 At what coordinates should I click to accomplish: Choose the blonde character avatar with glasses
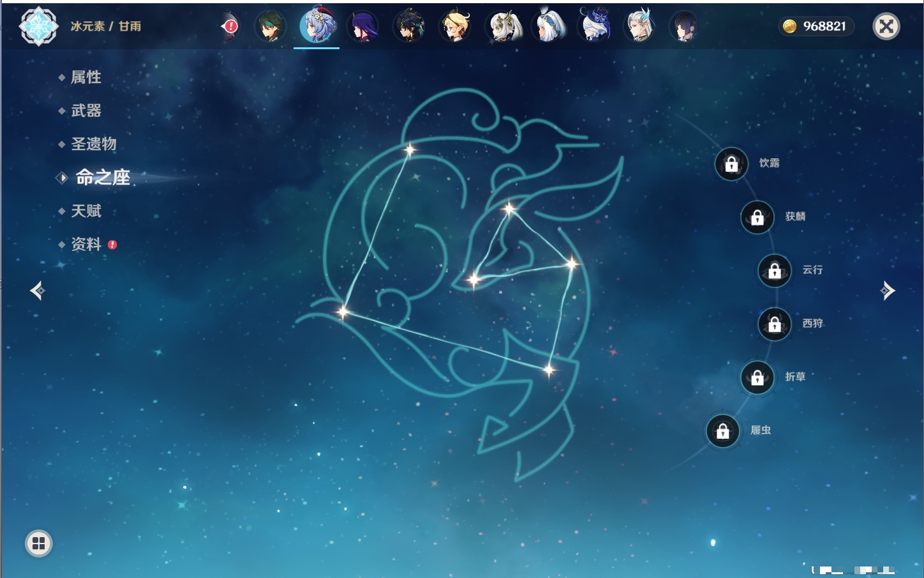[x=456, y=27]
